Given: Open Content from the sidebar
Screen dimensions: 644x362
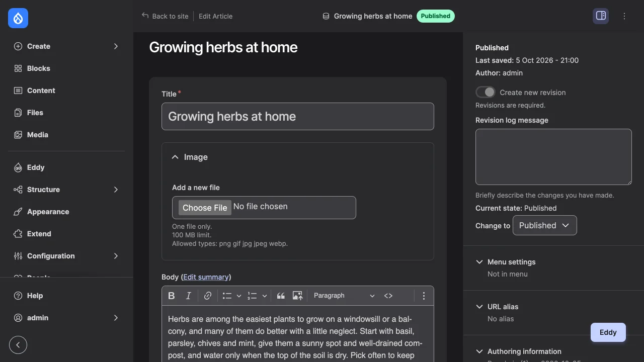Looking at the screenshot, I should click(66, 90).
